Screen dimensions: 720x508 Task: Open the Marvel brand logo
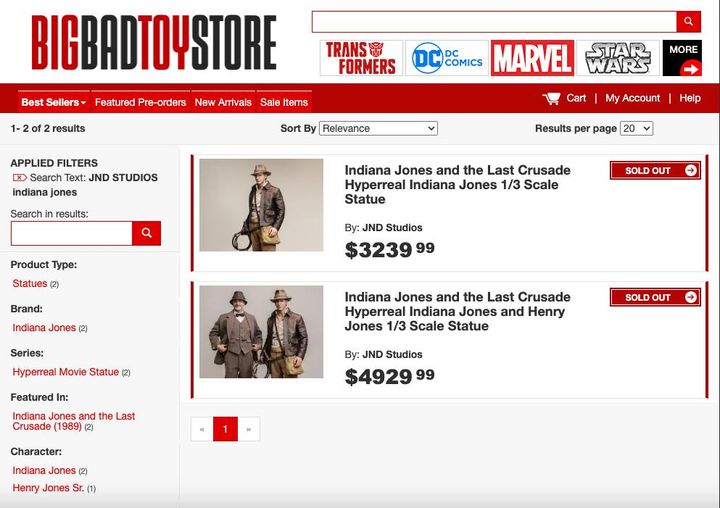[532, 58]
